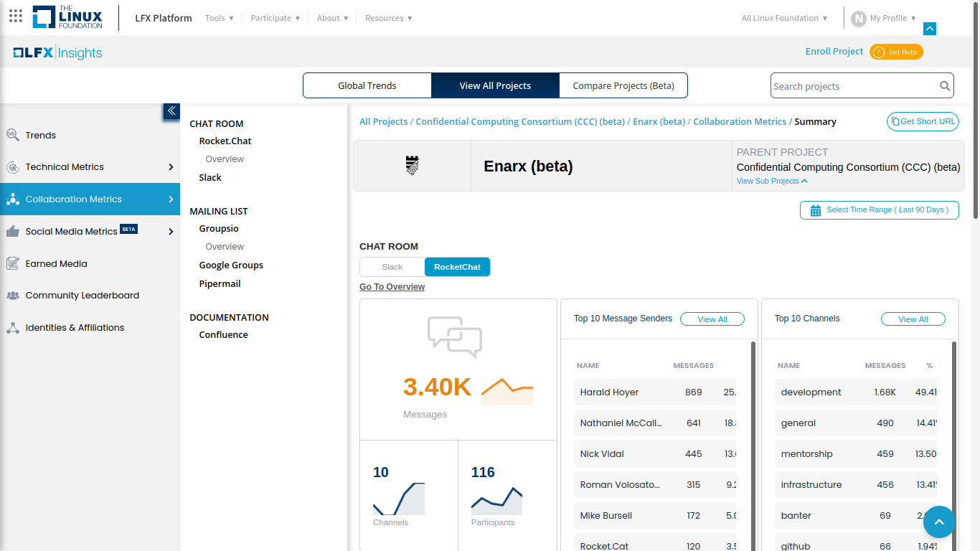Open Identities & Affiliations in sidebar

[x=75, y=327]
